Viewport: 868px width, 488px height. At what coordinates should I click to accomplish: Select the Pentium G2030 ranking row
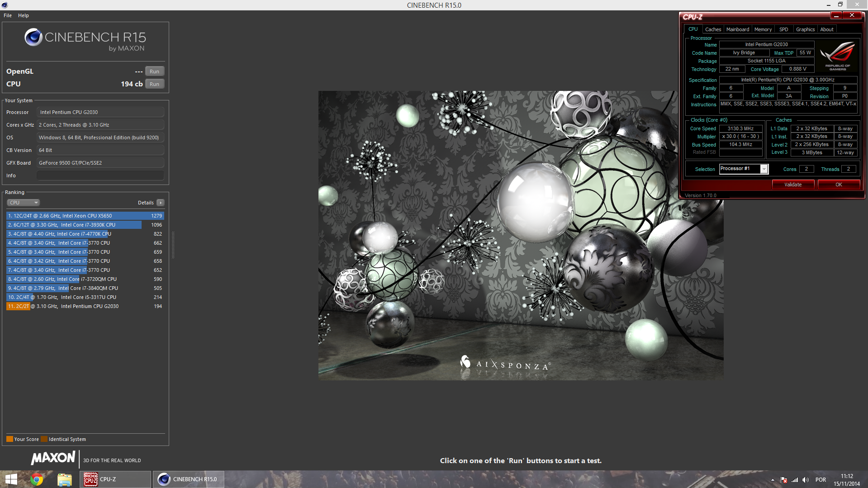click(x=85, y=306)
